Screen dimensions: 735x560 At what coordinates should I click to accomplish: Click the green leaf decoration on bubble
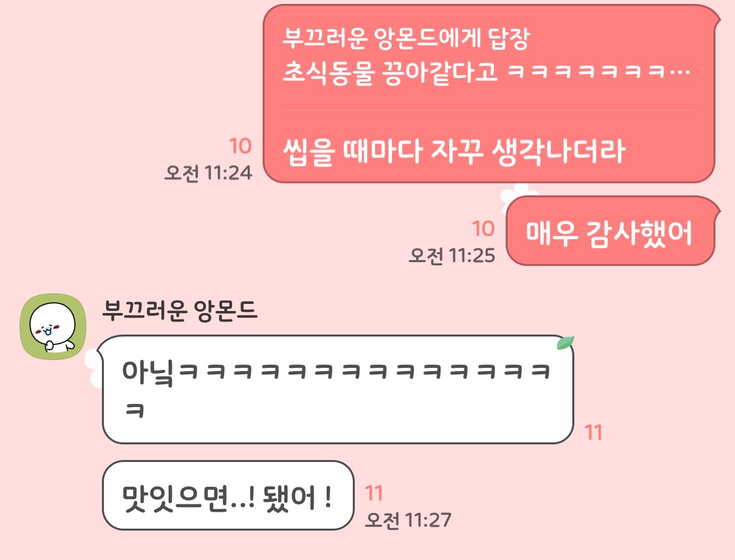click(565, 343)
